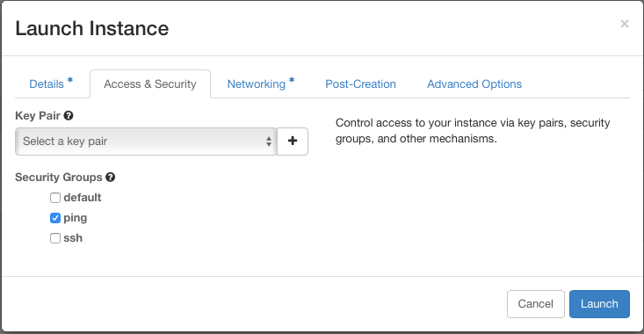
Task: Close the Launch Instance dialog with X
Action: tap(625, 24)
